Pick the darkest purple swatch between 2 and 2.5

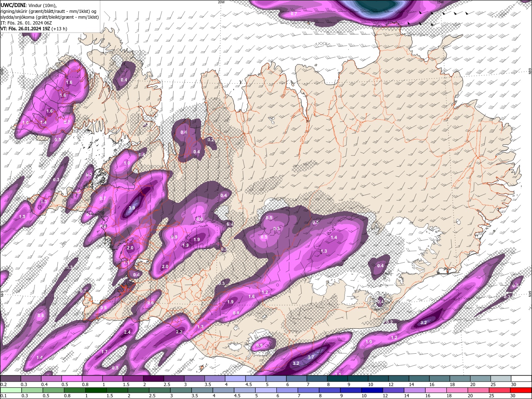[153, 379]
